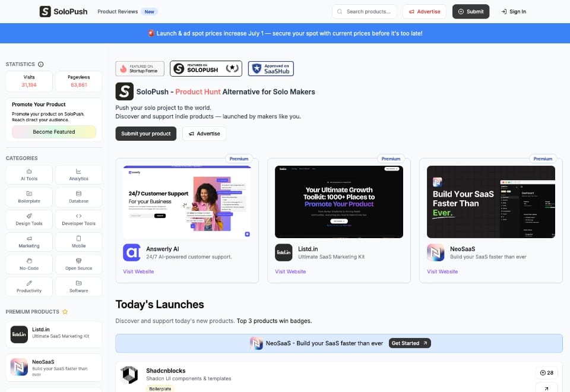
Task: Select the Open Source category
Action: click(x=78, y=264)
